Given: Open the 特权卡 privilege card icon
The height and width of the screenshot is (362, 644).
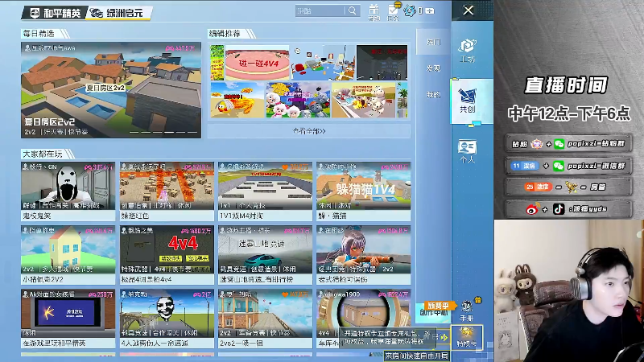Looking at the screenshot, I should [467, 336].
